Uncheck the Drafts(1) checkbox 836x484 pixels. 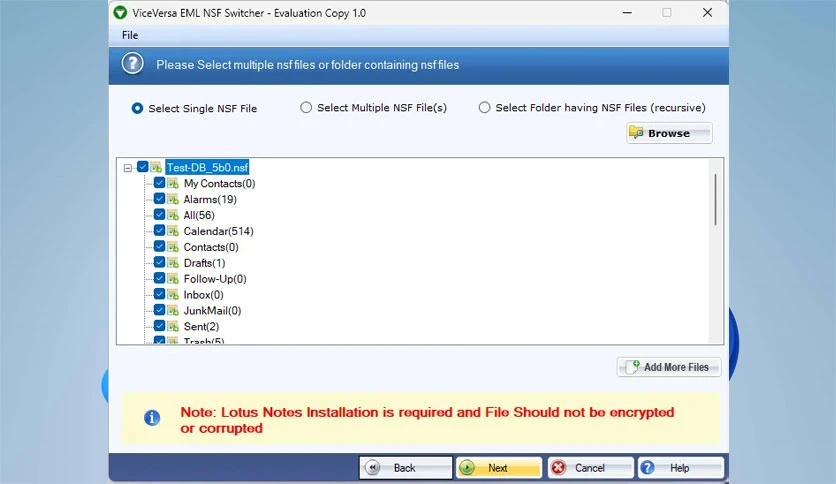(159, 262)
